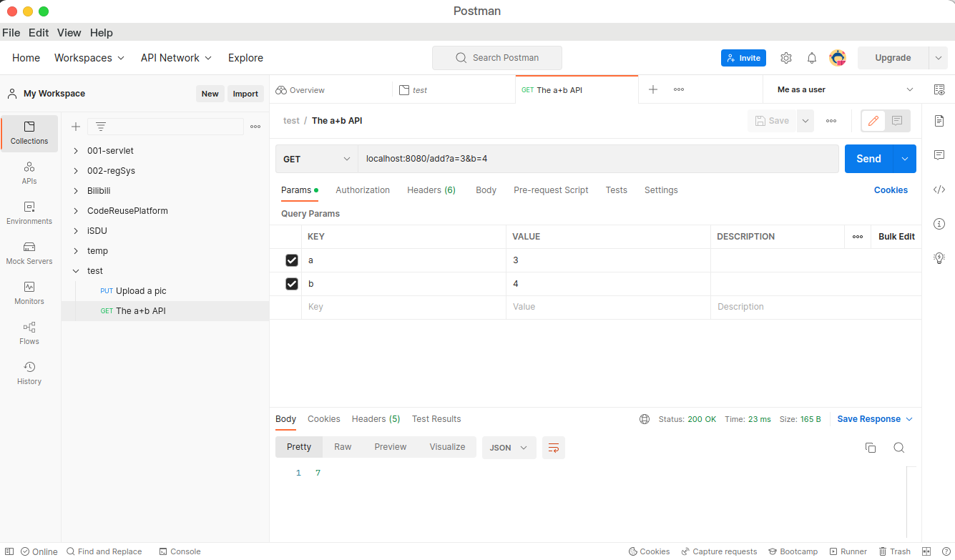Open the Collections sidebar panel
Image resolution: width=955 pixels, height=560 pixels.
click(x=29, y=133)
